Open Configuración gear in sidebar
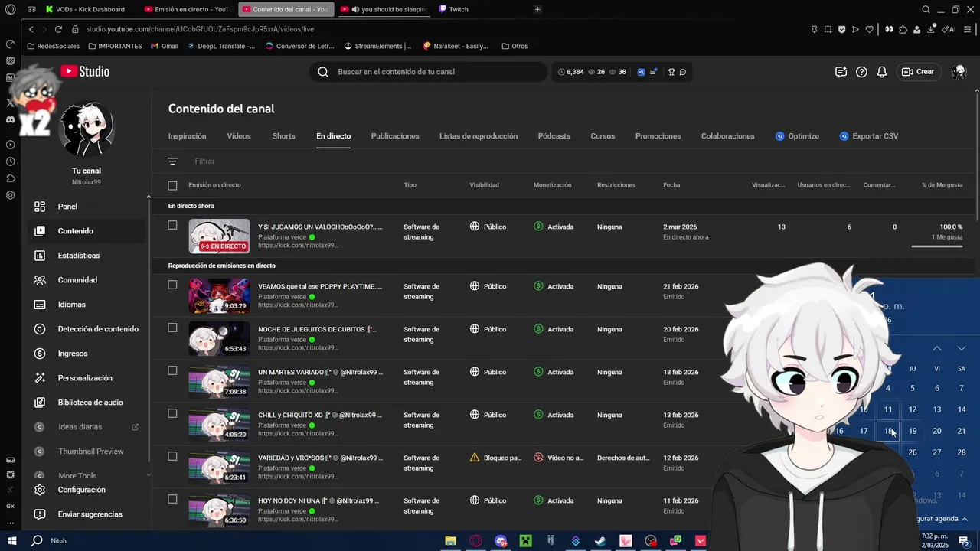 pyautogui.click(x=40, y=490)
